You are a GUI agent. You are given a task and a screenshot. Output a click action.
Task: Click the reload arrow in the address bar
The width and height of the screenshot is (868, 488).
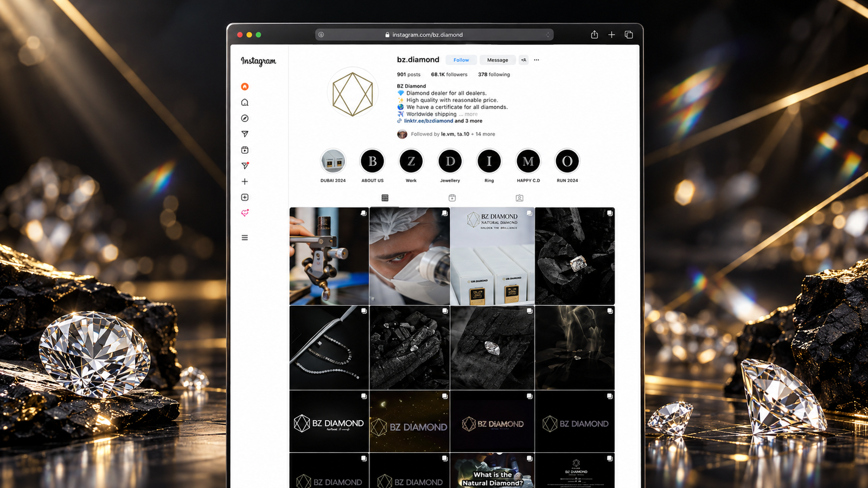tap(547, 35)
